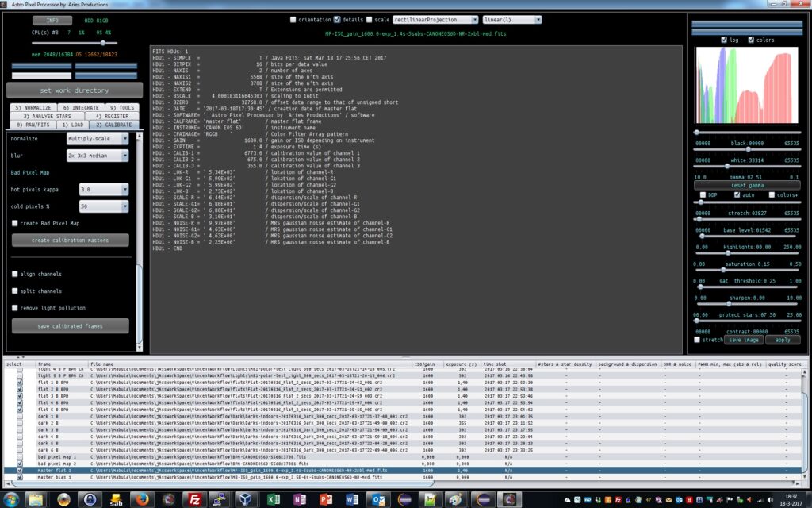Click create calibration masters button
The image size is (812, 508).
pos(70,240)
